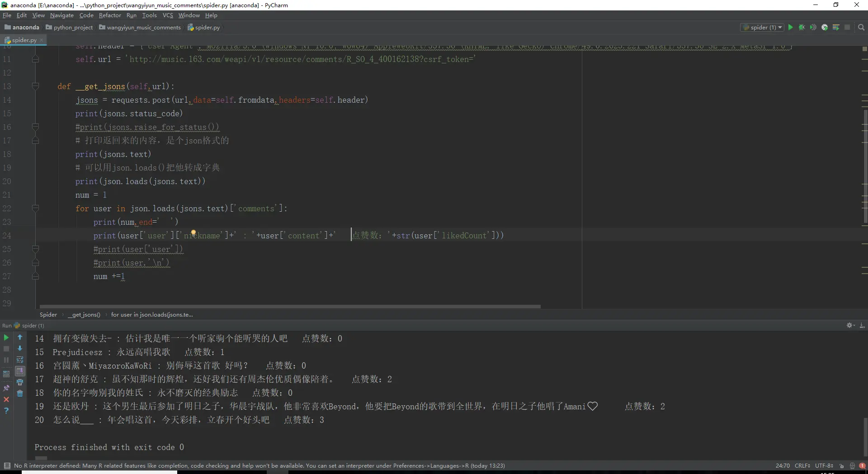Screen dimensions: 868x474
Task: Click the yellow intention bulb on line 24
Action: click(x=193, y=233)
